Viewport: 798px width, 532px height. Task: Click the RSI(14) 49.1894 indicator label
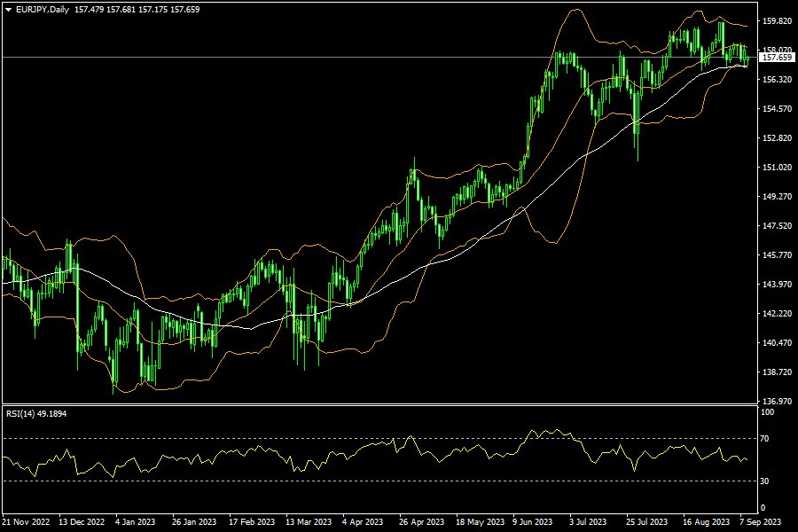(x=36, y=414)
